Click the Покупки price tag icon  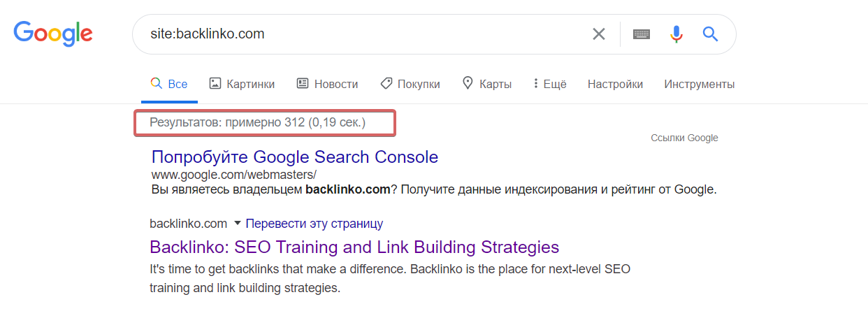point(386,83)
